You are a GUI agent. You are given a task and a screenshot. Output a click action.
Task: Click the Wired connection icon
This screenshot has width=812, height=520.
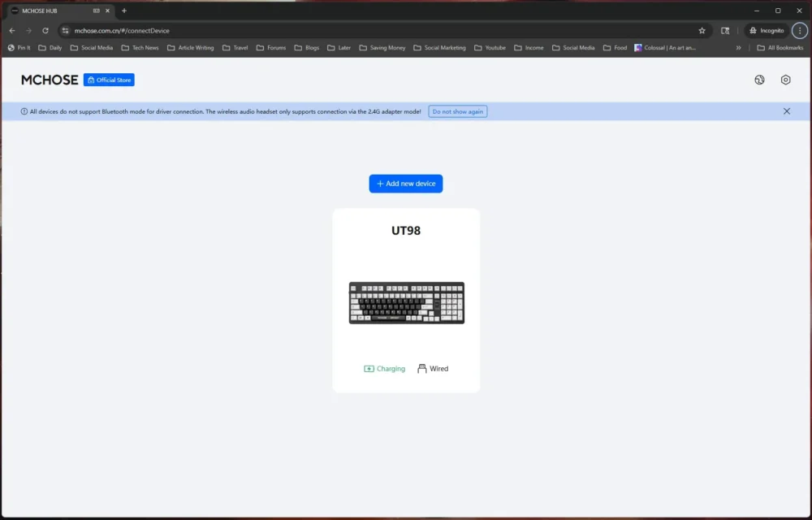(x=422, y=368)
